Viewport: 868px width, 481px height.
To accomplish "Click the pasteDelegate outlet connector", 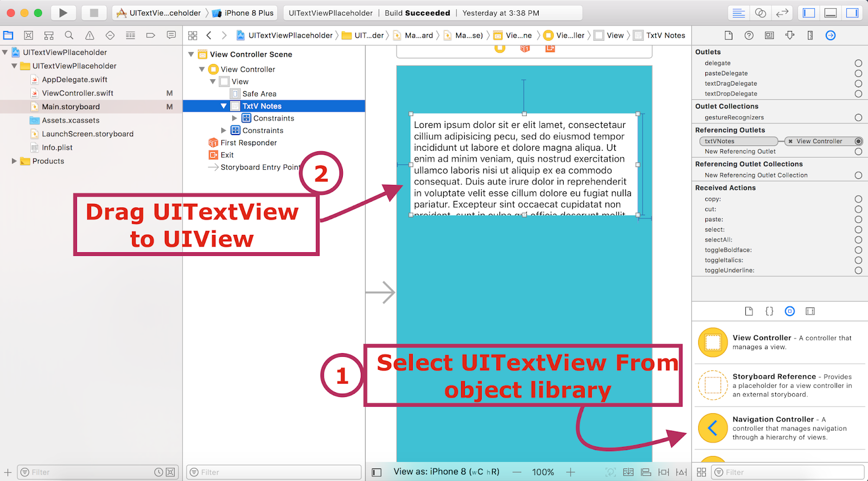I will point(858,73).
